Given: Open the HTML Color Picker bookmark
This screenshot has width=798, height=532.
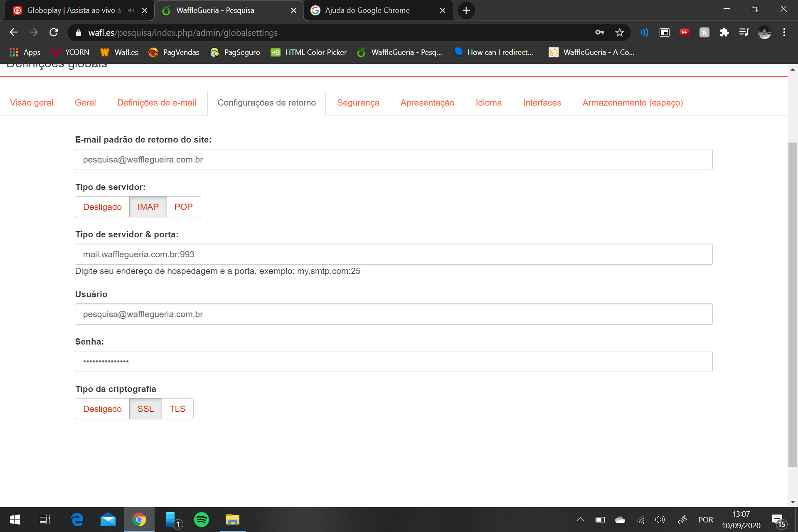Looking at the screenshot, I should [x=308, y=52].
